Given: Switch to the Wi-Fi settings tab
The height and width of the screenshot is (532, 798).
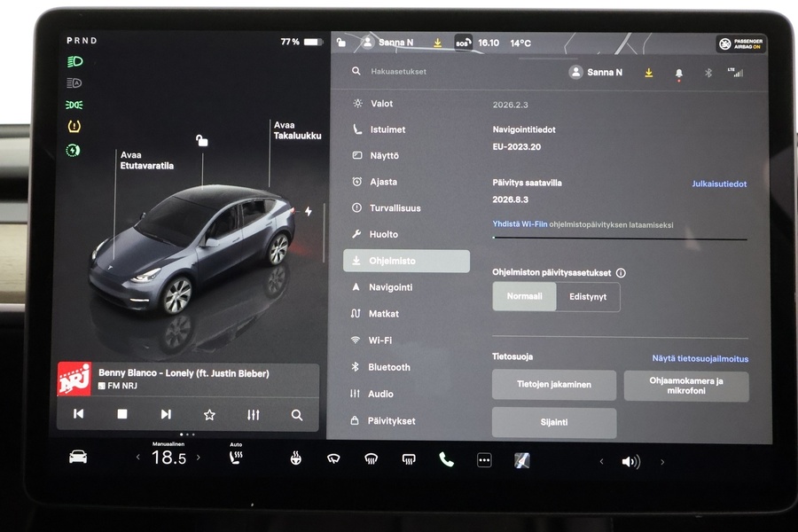Looking at the screenshot, I should pos(381,340).
